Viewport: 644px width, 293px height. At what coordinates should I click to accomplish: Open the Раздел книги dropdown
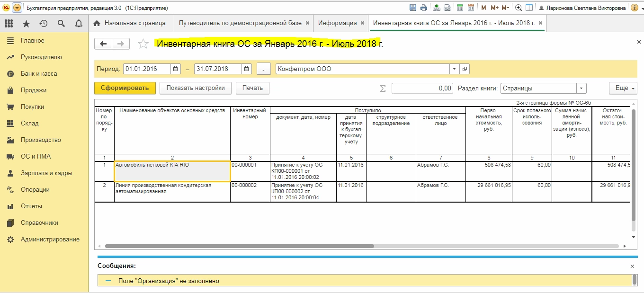click(581, 88)
